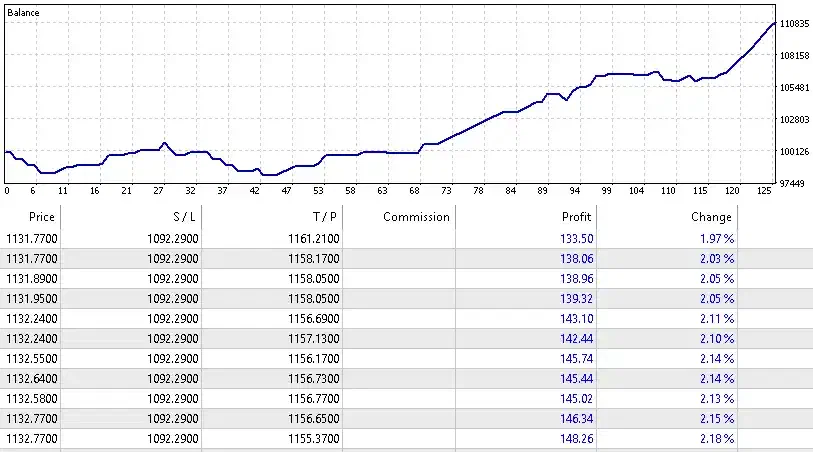Click the T/P value 1157.1300
The image size is (813, 452).
point(312,338)
